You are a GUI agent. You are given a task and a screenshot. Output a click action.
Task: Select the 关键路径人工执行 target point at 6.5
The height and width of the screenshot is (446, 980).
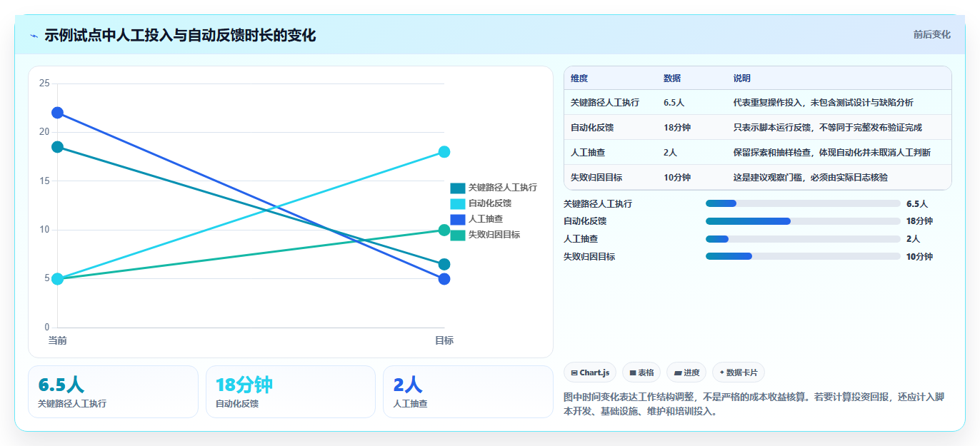[444, 264]
